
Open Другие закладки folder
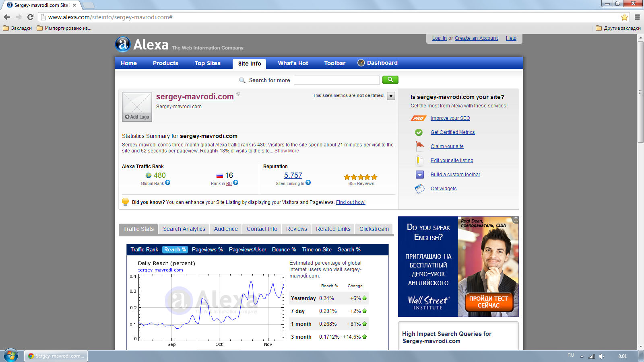point(618,28)
